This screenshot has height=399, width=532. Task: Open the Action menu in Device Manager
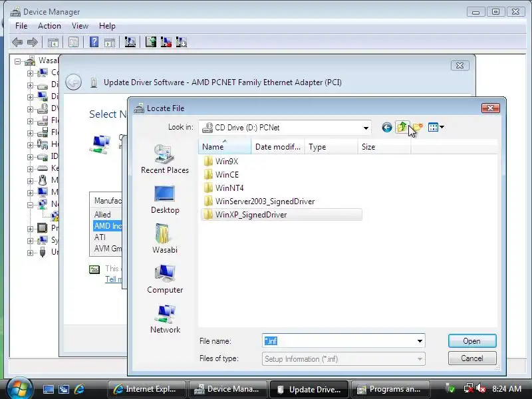tap(49, 26)
